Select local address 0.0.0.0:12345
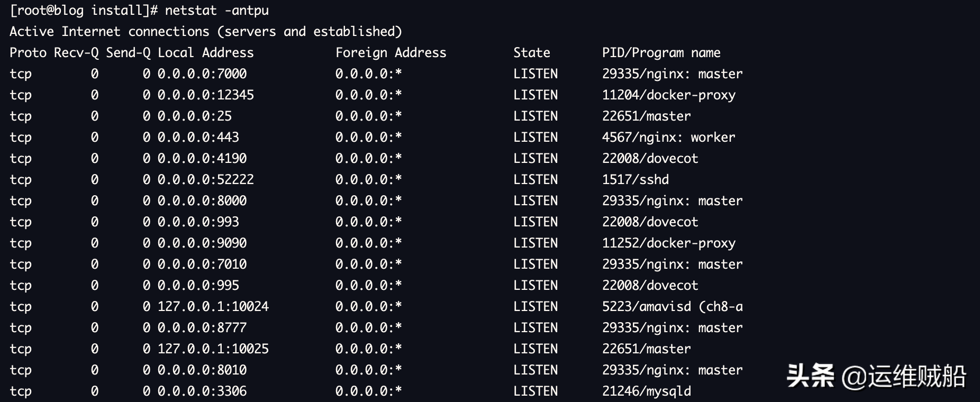The width and height of the screenshot is (980, 402). coord(205,95)
